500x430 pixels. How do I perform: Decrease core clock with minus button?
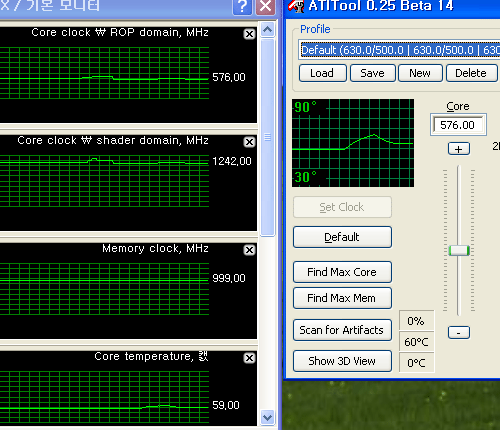[459, 332]
